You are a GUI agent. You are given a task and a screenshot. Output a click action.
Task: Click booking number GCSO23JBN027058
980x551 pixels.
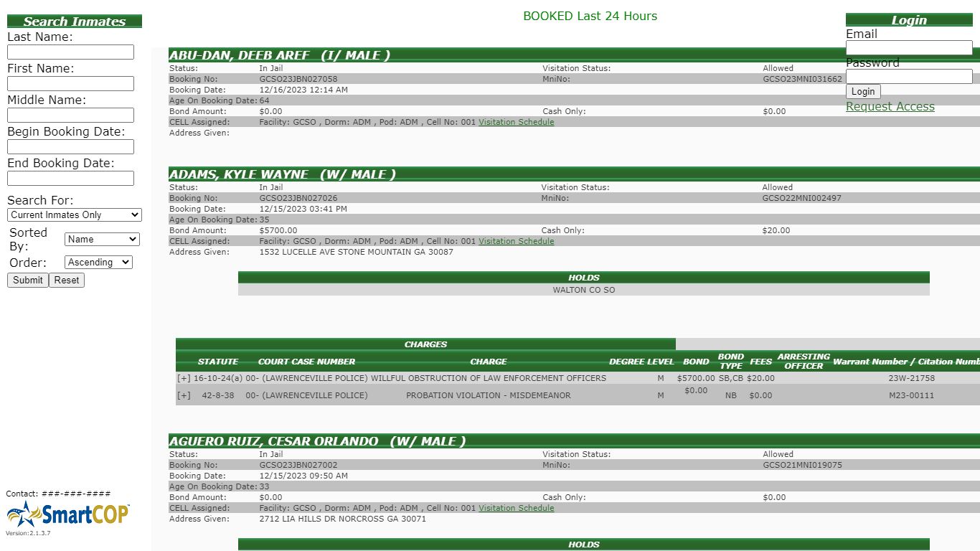(298, 79)
